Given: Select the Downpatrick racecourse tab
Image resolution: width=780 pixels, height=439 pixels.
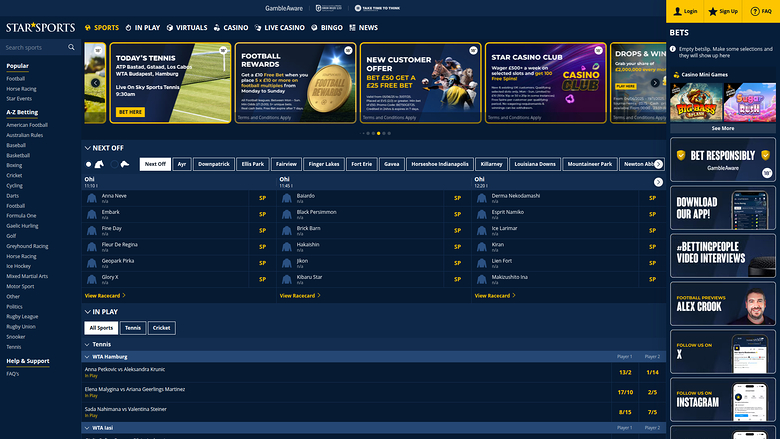Looking at the screenshot, I should (214, 164).
